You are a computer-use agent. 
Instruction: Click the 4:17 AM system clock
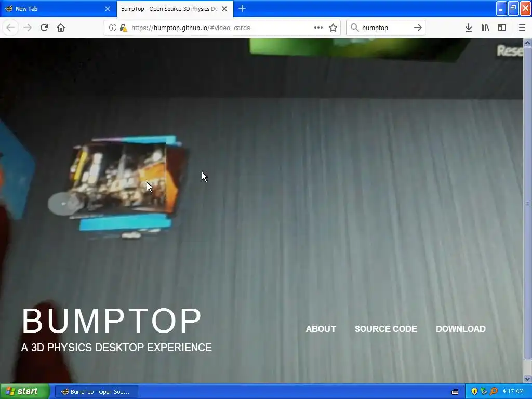coord(513,391)
